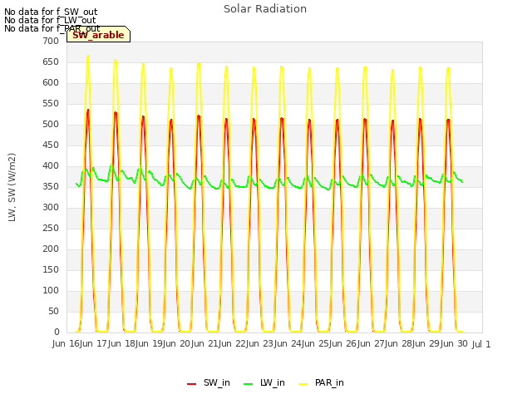Click the No data for f_LW_out message
This screenshot has height=399, width=532.
50,20
